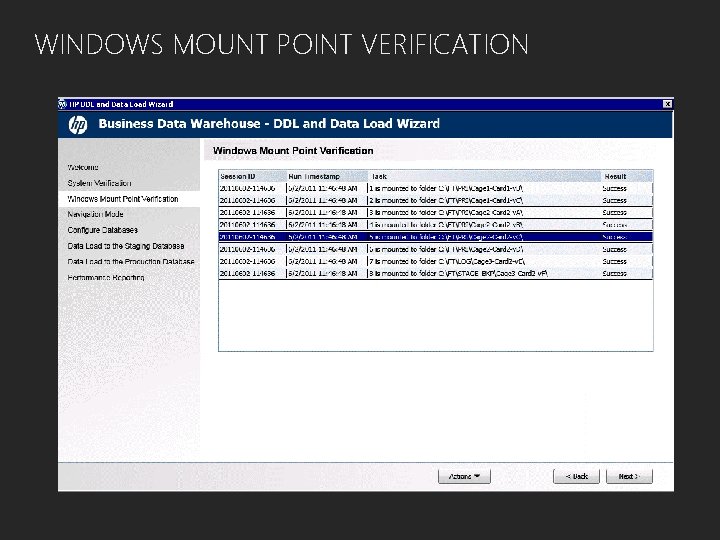The width and height of the screenshot is (720, 540).
Task: Go to Configure Databases step
Action: point(102,230)
